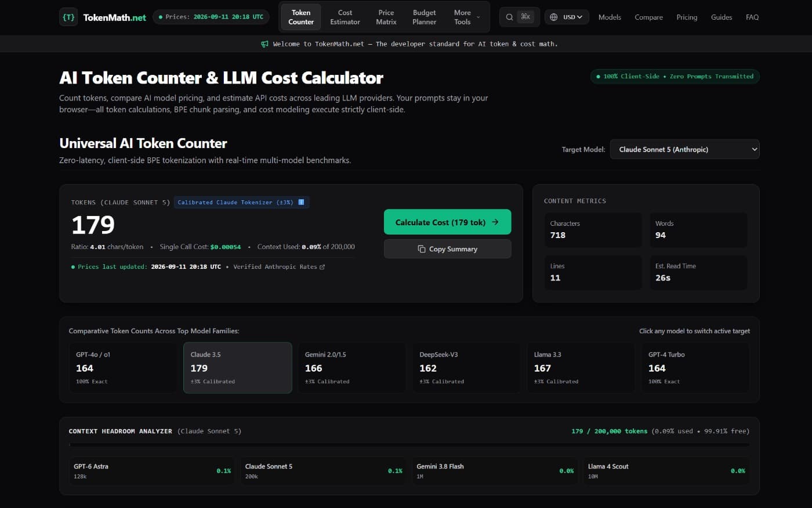Click the context headroom progress bar
Image resolution: width=812 pixels, height=508 pixels.
409,445
